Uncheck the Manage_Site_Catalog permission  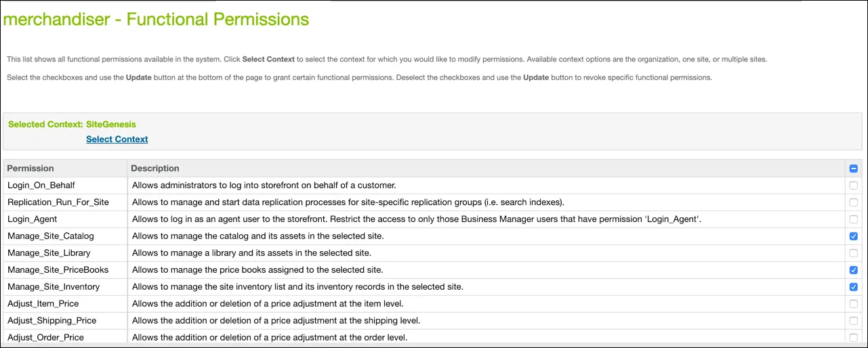[853, 236]
